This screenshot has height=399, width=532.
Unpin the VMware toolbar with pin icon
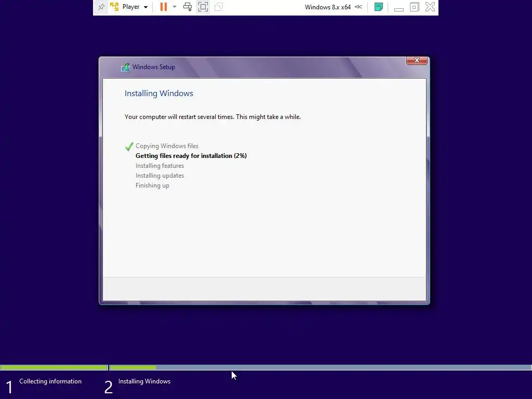click(x=101, y=7)
